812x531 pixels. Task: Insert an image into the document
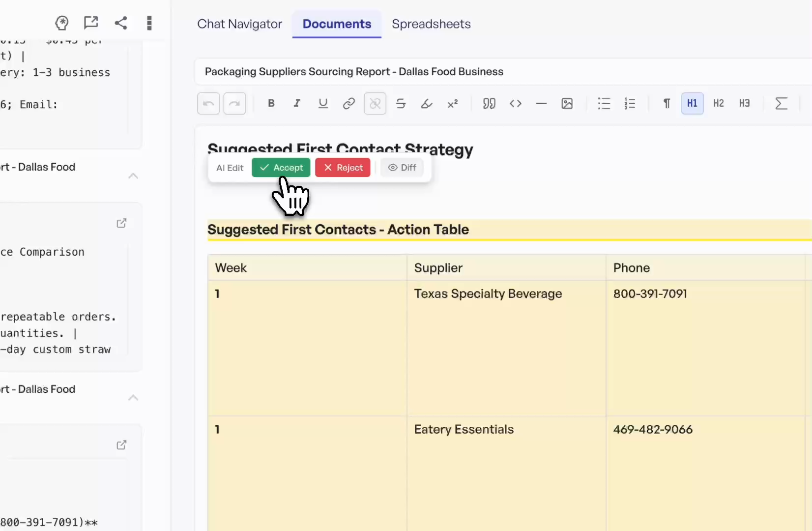tap(567, 103)
